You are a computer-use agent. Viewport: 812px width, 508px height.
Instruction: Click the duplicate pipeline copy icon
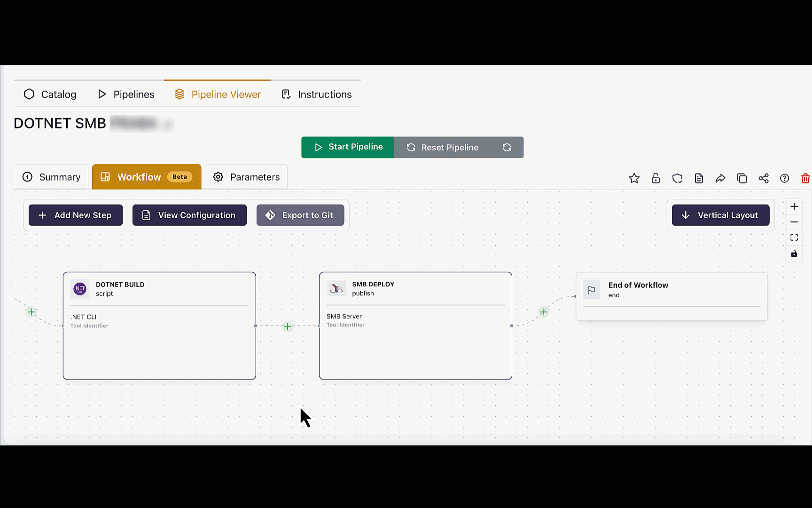742,178
